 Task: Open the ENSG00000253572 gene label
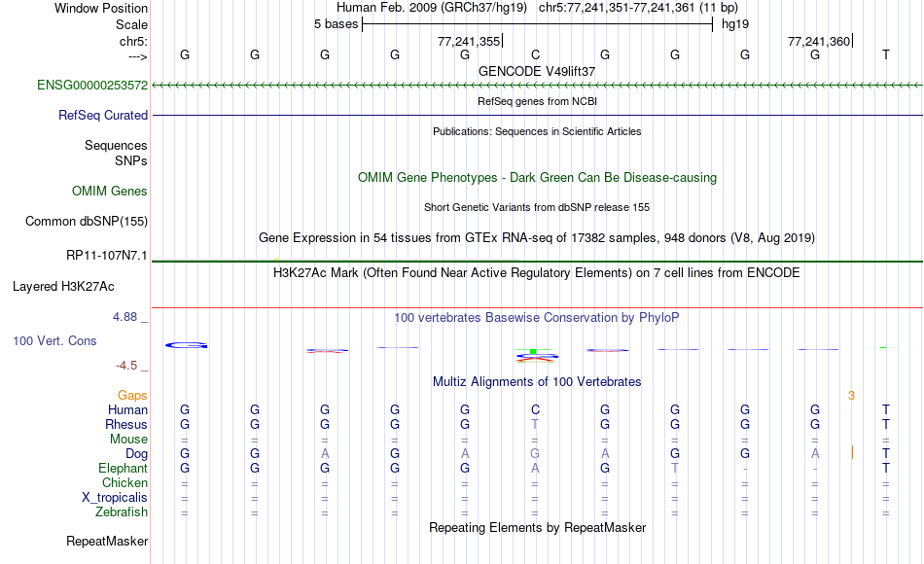coord(92,85)
